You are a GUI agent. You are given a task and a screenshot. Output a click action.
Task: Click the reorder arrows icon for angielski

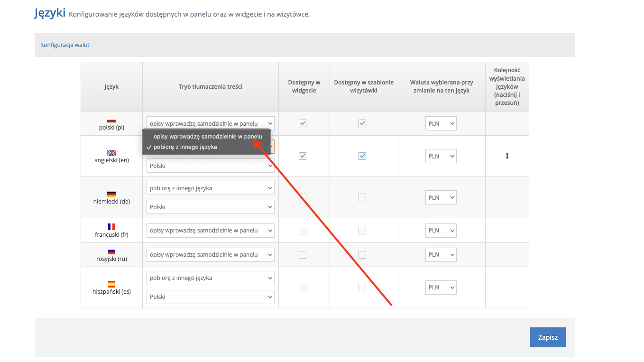507,156
